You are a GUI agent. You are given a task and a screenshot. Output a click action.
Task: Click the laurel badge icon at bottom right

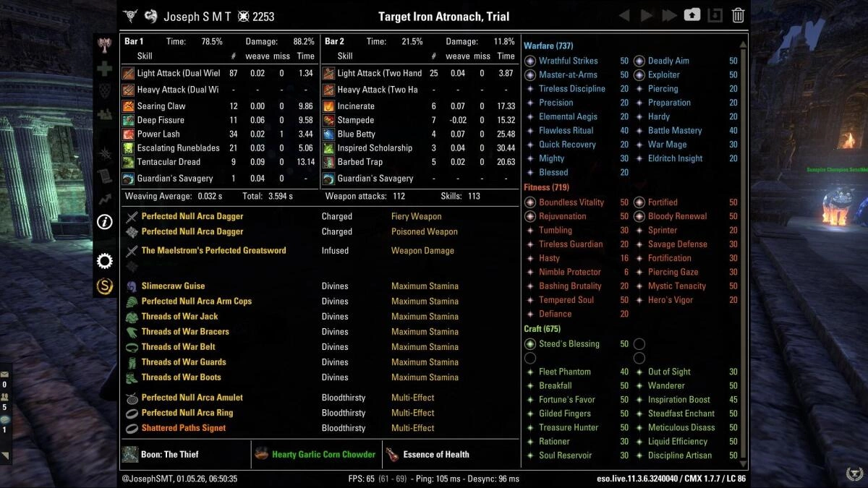coord(854,474)
